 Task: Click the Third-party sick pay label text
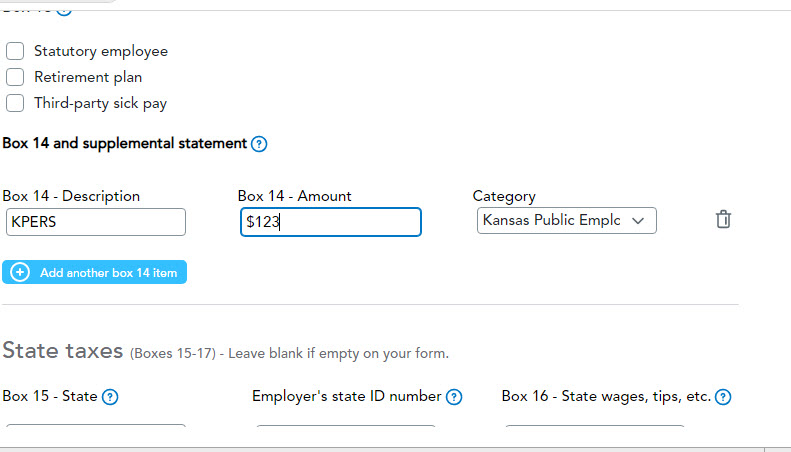click(101, 102)
